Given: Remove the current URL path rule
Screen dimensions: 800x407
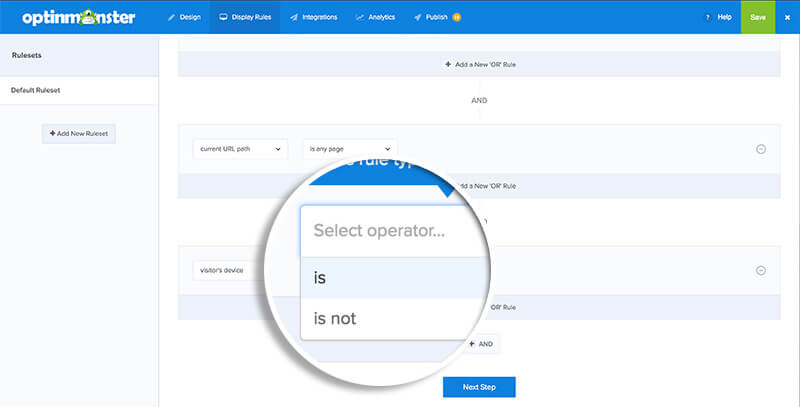Looking at the screenshot, I should (761, 149).
